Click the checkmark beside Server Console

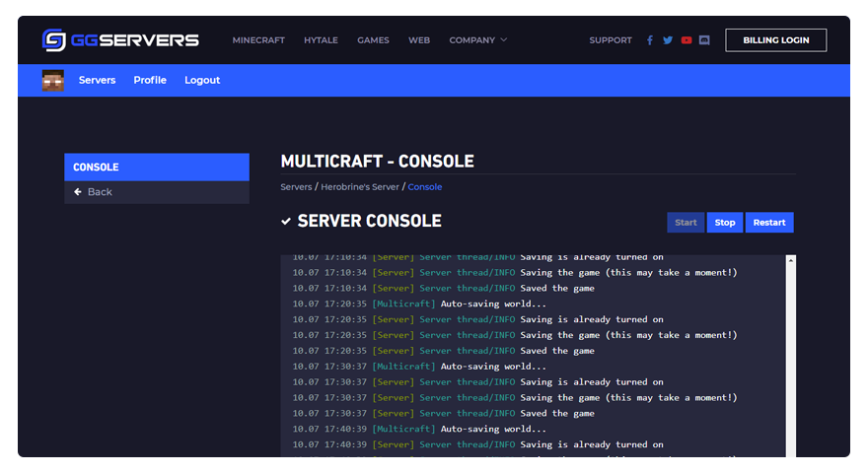coord(286,222)
